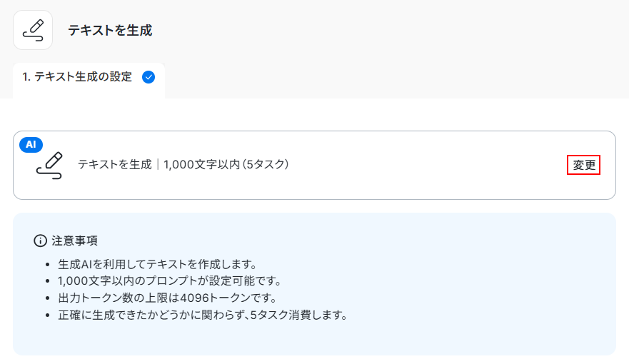629x364 pixels.
Task: Click the bullet dot before 正確に生成
Action: point(49,315)
